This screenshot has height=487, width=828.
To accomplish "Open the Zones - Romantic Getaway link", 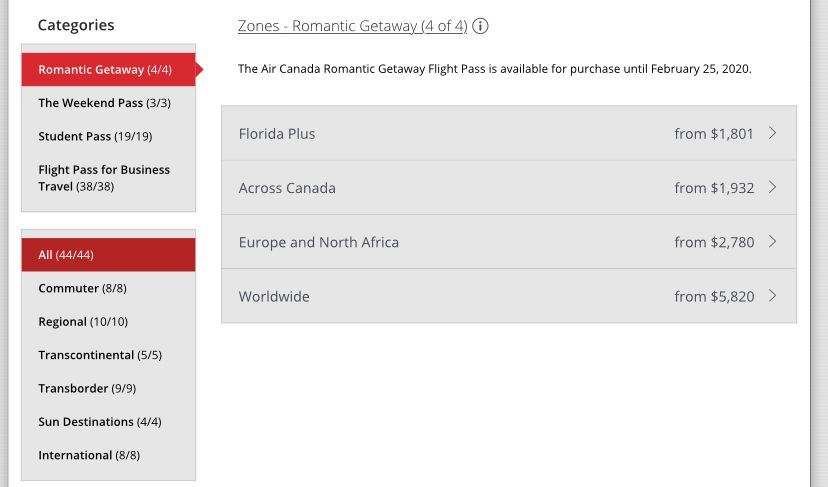I will pyautogui.click(x=352, y=26).
